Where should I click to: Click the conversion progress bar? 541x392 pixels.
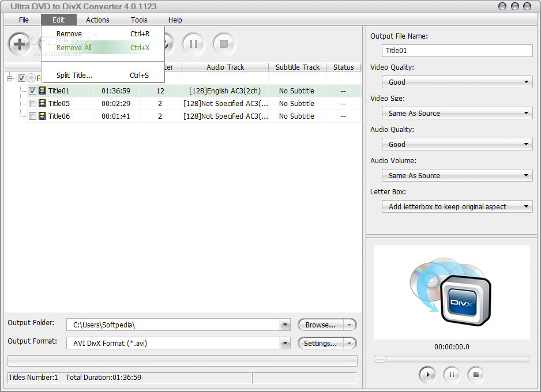tap(182, 361)
